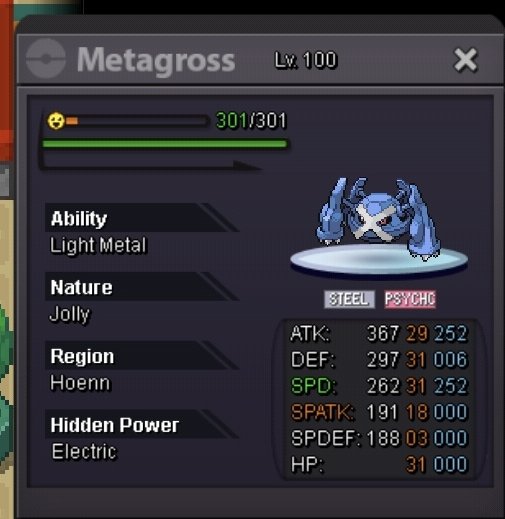The width and height of the screenshot is (505, 519).
Task: Close the Metagross summary window
Action: tap(466, 60)
